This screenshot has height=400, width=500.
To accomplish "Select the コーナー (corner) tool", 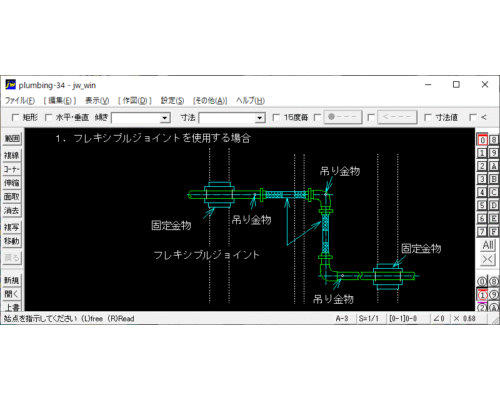I will (12, 169).
